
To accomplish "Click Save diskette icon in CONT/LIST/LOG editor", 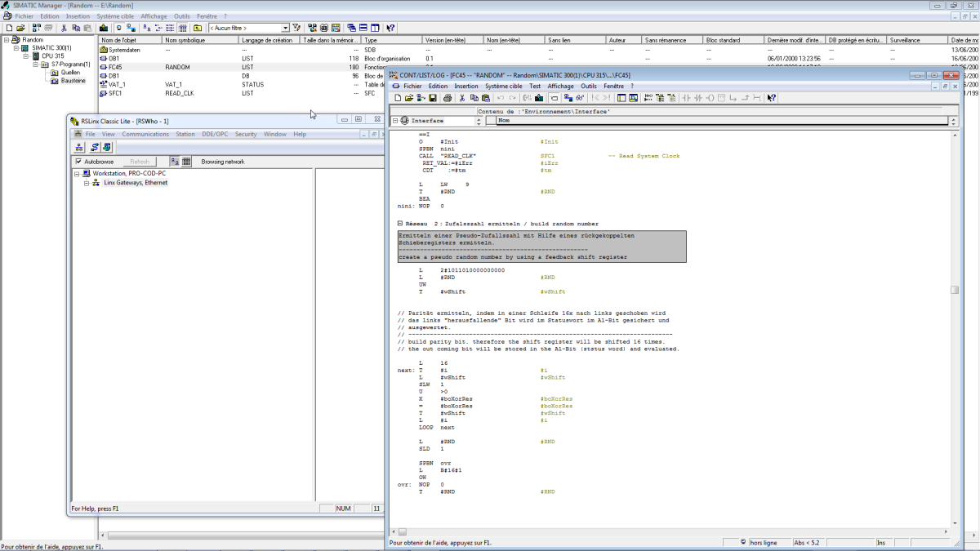I will point(433,98).
